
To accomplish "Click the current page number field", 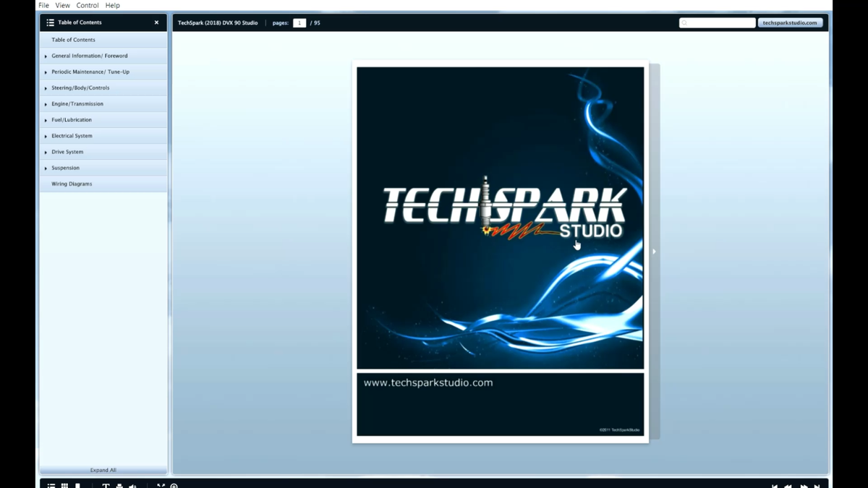I will (299, 23).
